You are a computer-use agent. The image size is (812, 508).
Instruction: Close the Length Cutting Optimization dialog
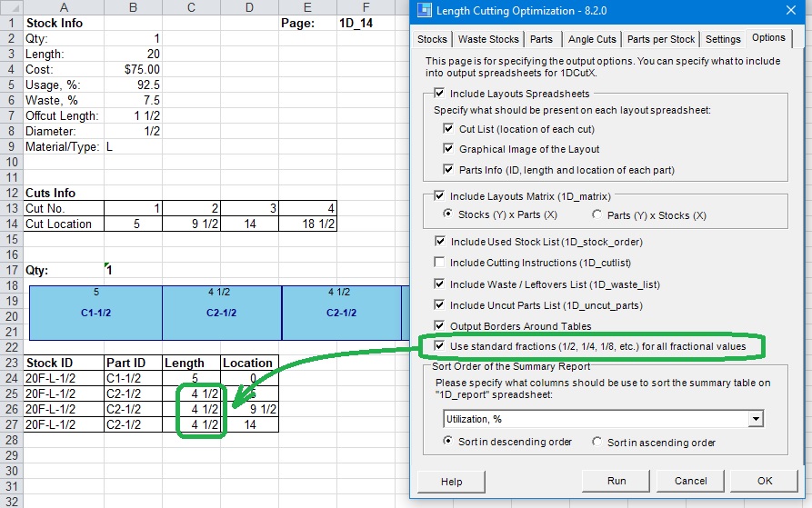[x=789, y=12]
